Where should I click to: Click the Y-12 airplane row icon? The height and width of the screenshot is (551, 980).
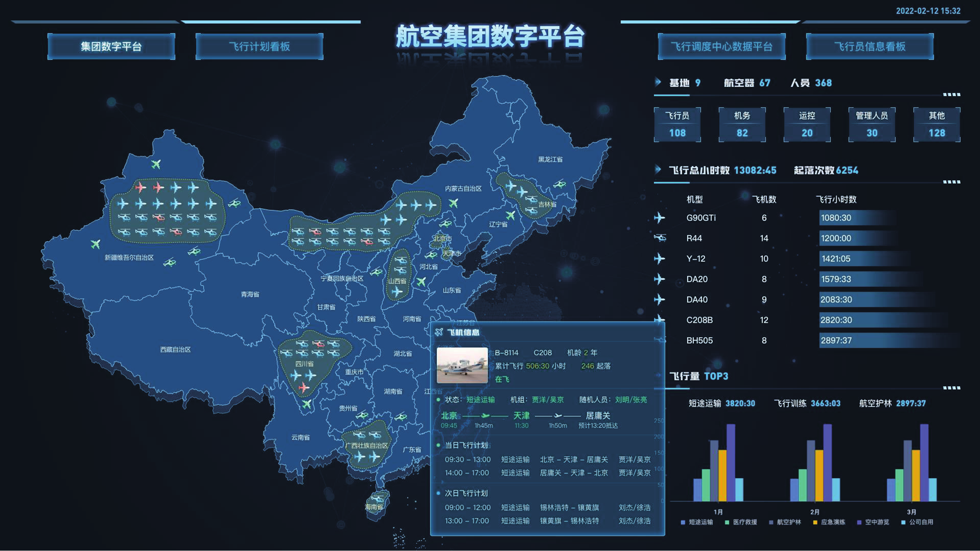(659, 258)
